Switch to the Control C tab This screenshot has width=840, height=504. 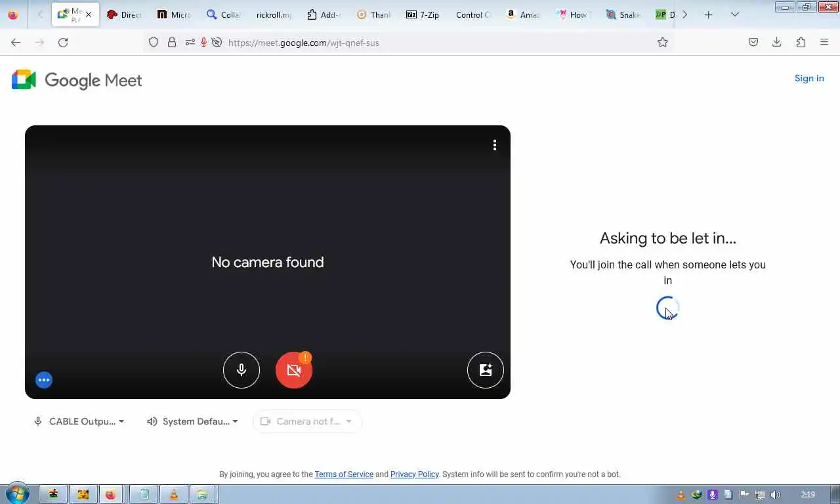tap(473, 14)
